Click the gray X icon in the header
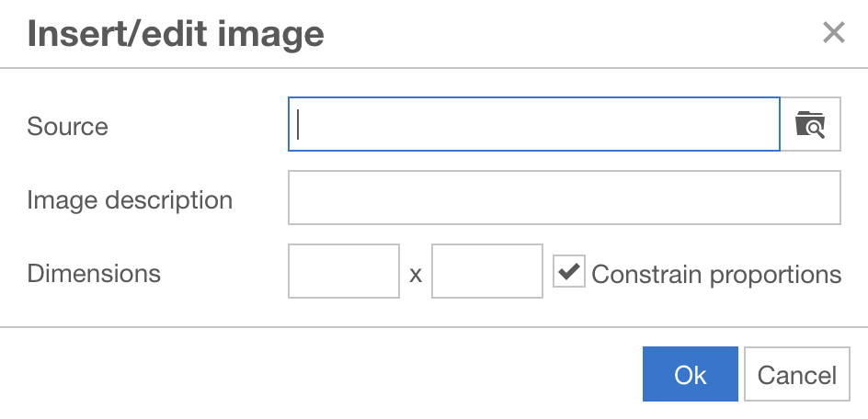This screenshot has height=419, width=868. pos(834,33)
